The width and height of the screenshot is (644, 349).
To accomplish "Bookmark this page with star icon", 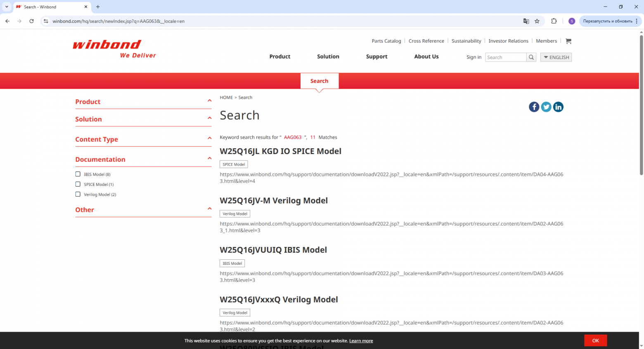I will point(537,21).
